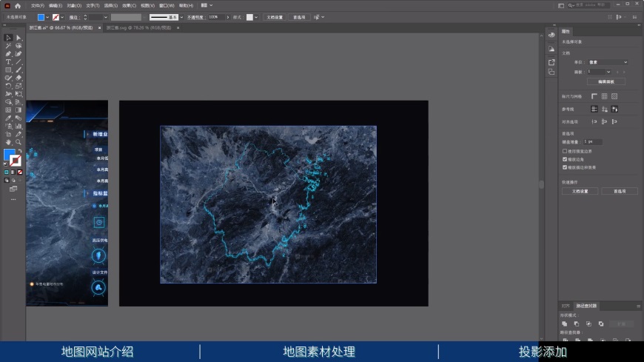Open stroke color dropdown in control bar

62,17
